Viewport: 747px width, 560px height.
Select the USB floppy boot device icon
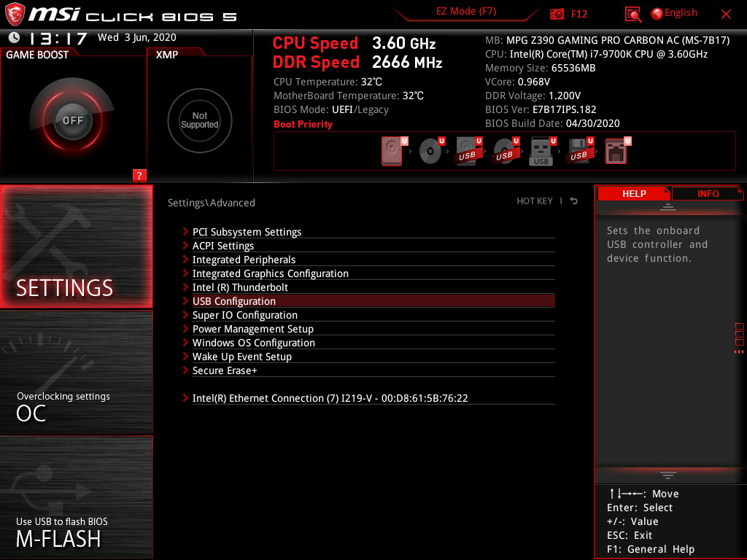579,152
